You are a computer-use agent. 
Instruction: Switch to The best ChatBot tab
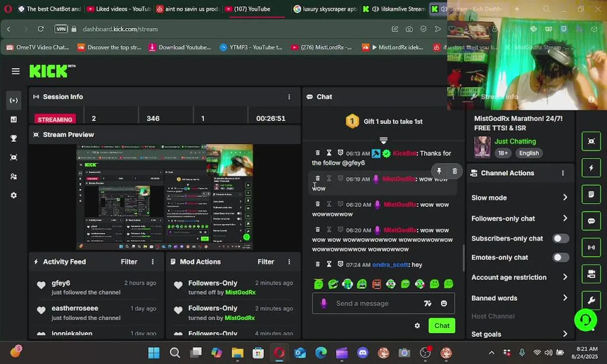[x=49, y=9]
